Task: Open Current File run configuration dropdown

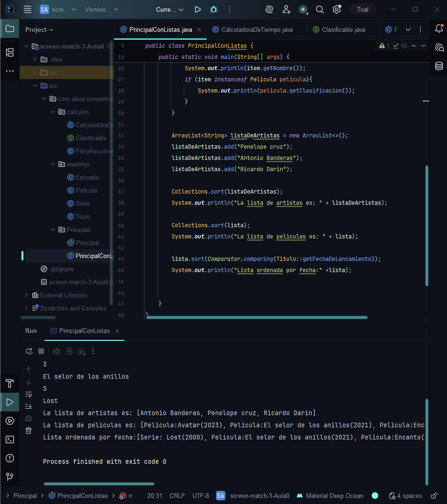Action: (170, 10)
